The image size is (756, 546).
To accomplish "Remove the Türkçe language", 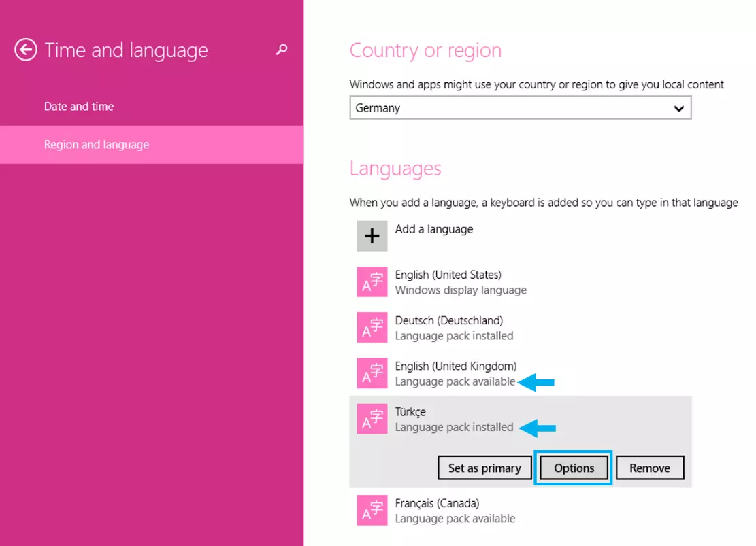I will (x=649, y=468).
